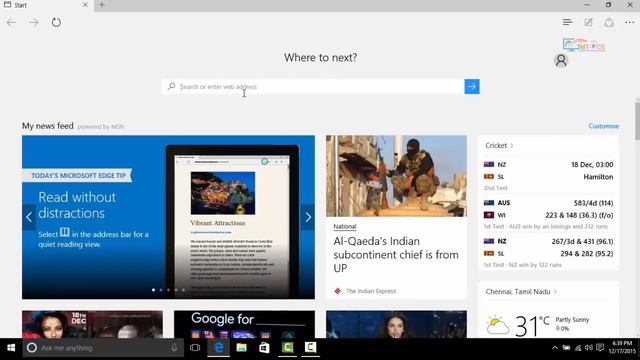The image size is (640, 360).
Task: Open File Explorer from the taskbar
Action: click(x=242, y=348)
